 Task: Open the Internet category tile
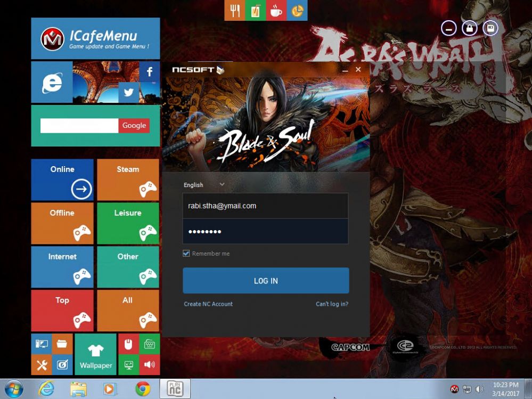(x=62, y=267)
